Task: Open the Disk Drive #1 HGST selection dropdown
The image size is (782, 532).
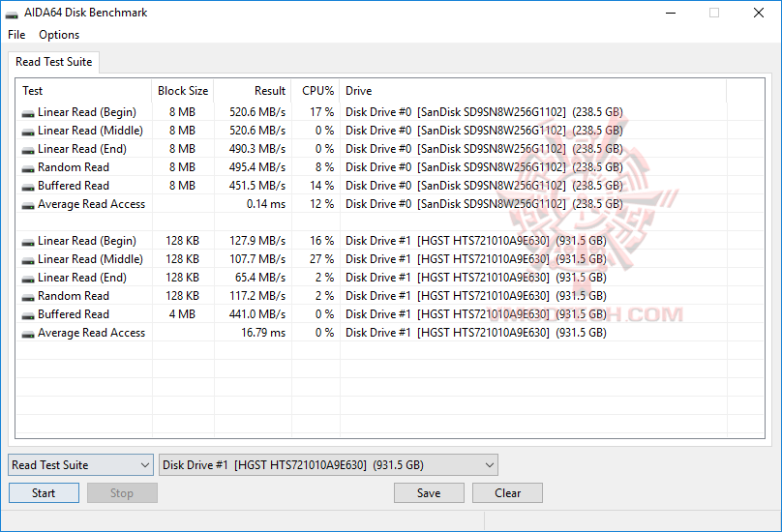Action: click(x=328, y=464)
